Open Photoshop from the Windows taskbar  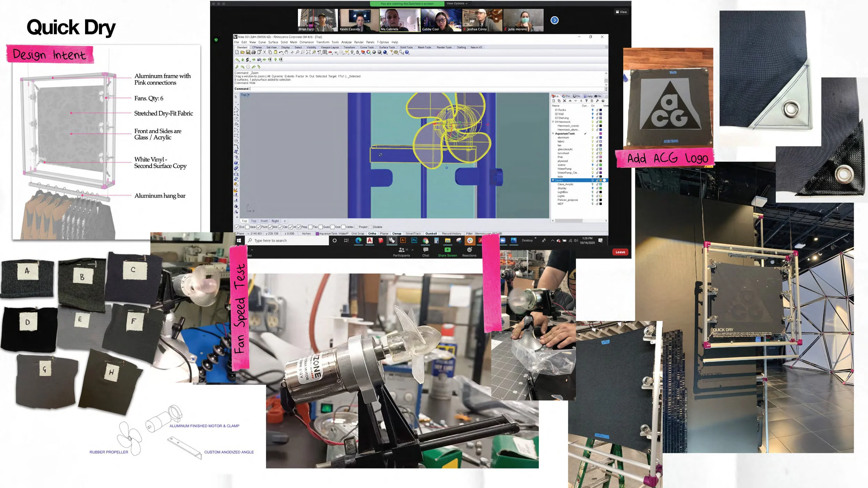[x=414, y=240]
